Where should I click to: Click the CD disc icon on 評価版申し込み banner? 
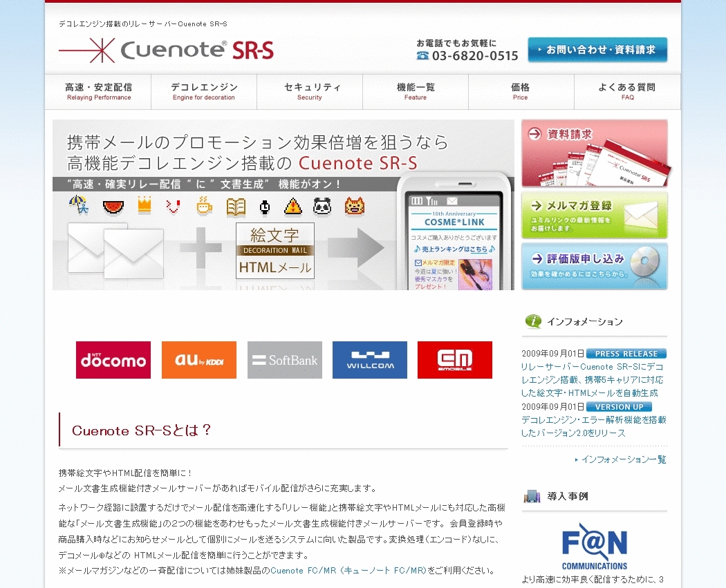tap(645, 261)
